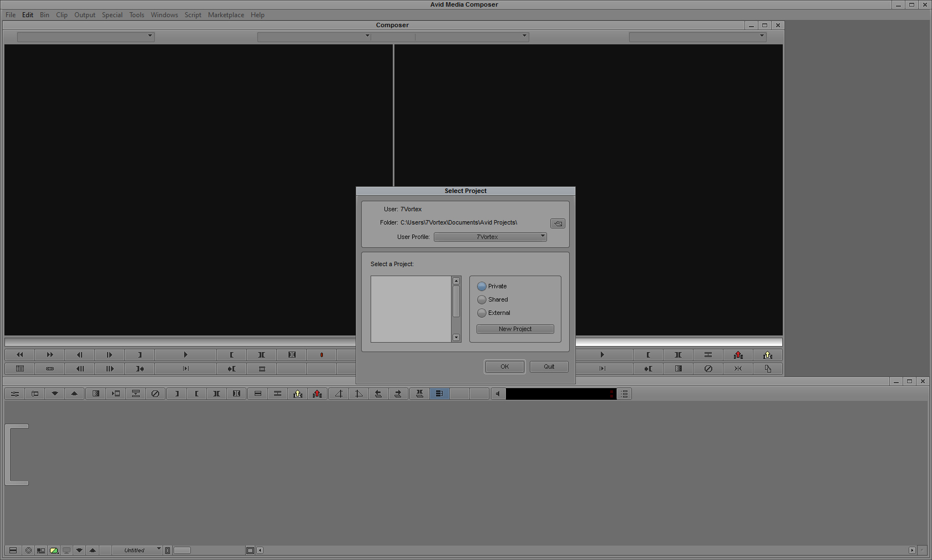The image size is (932, 560).
Task: Click the copy to clipboard icon in the record monitor
Action: (x=768, y=369)
